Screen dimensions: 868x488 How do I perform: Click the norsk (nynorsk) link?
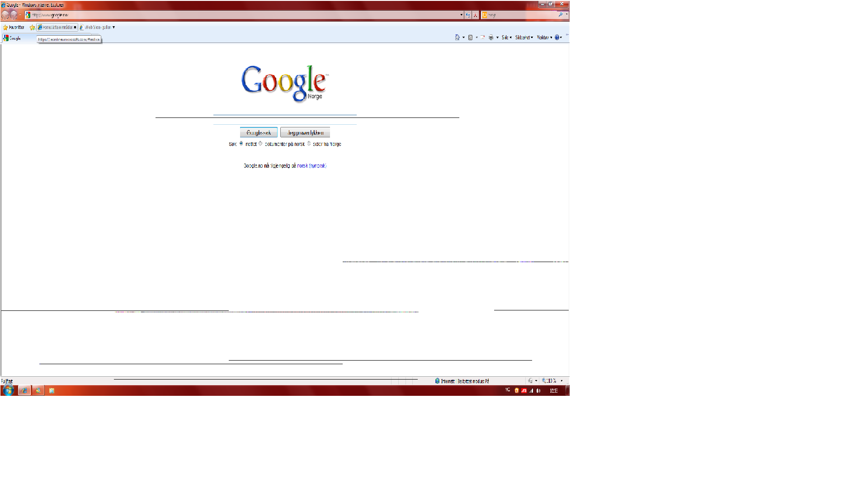pyautogui.click(x=311, y=166)
